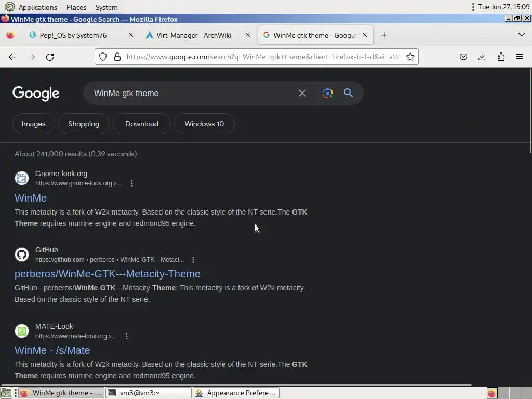
Task: Reload the current Google search page
Action: 50,57
